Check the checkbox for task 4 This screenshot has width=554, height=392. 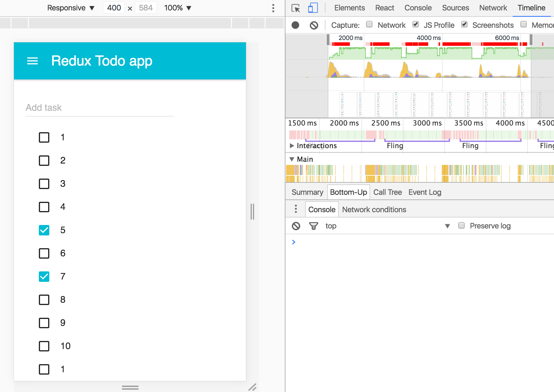[x=44, y=207]
